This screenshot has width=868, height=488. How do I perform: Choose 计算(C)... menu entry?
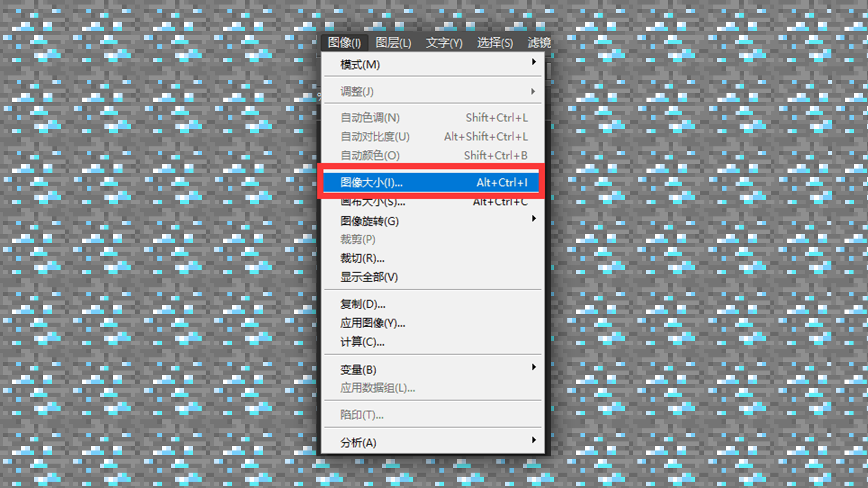click(431, 342)
